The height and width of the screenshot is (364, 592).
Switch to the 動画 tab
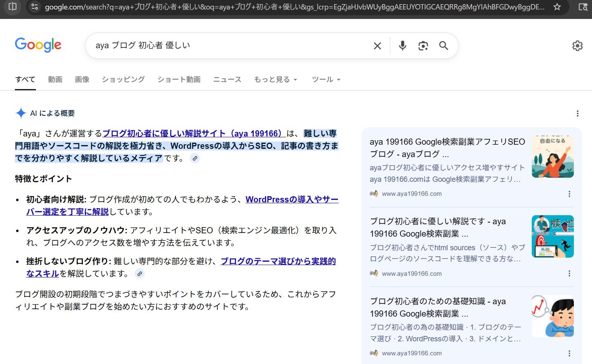(x=55, y=80)
